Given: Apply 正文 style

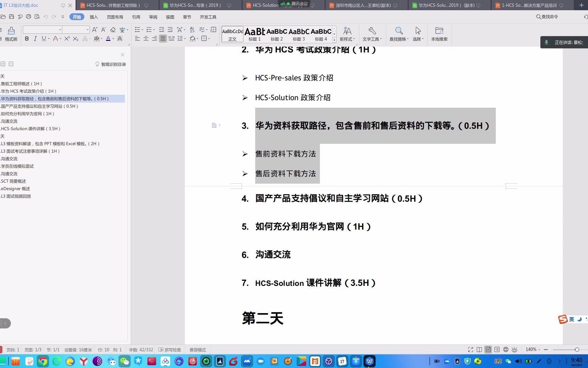Looking at the screenshot, I should [232, 34].
